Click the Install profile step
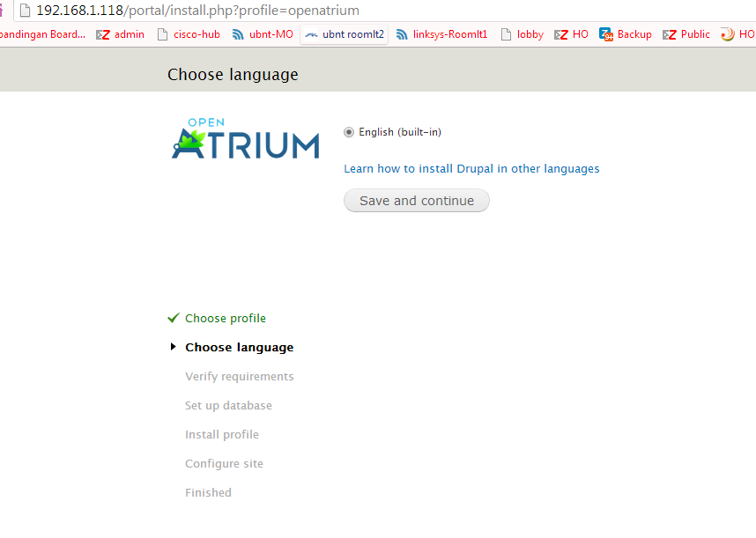756x538 pixels. tap(222, 434)
